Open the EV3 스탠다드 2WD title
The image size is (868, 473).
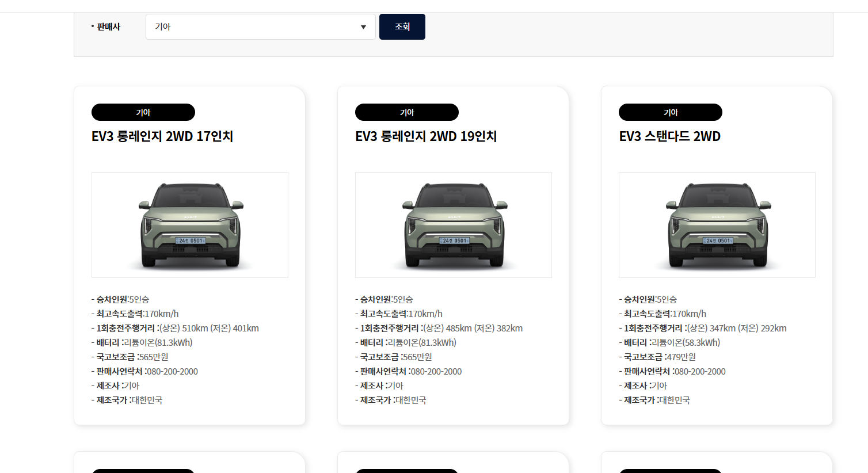pos(670,136)
